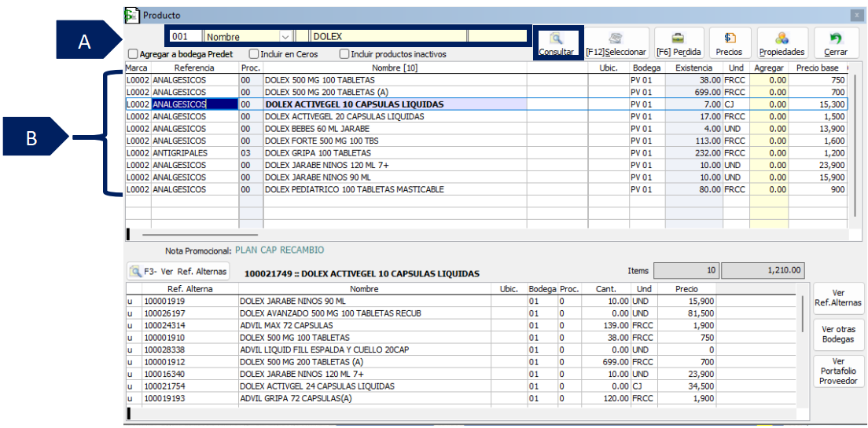Open the Nombre search-type dropdown
The width and height of the screenshot is (868, 428).
(286, 36)
